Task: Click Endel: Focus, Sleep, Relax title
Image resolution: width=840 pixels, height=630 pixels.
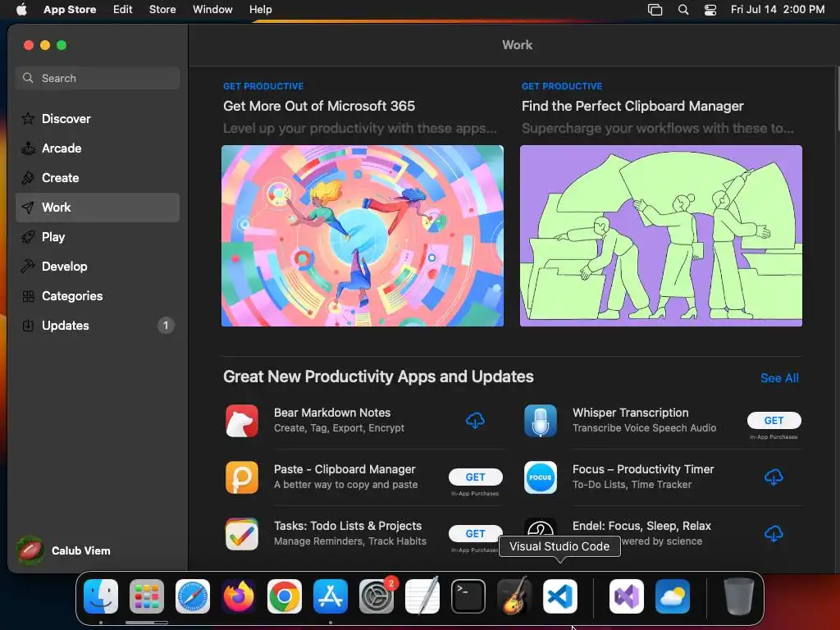Action: 641,526
